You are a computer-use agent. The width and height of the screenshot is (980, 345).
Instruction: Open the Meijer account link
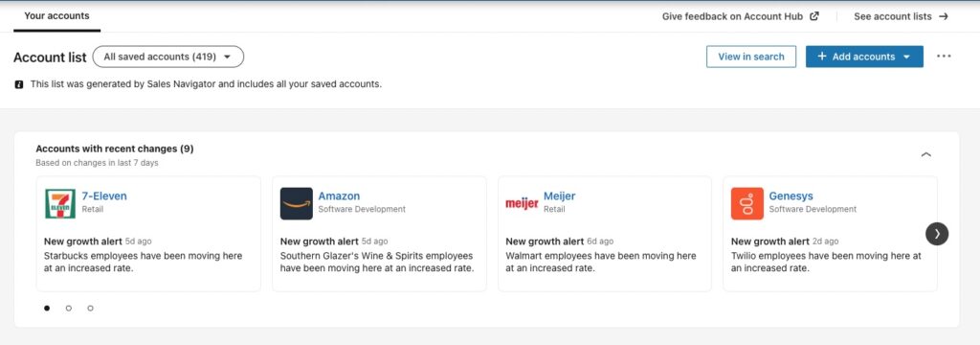point(559,196)
